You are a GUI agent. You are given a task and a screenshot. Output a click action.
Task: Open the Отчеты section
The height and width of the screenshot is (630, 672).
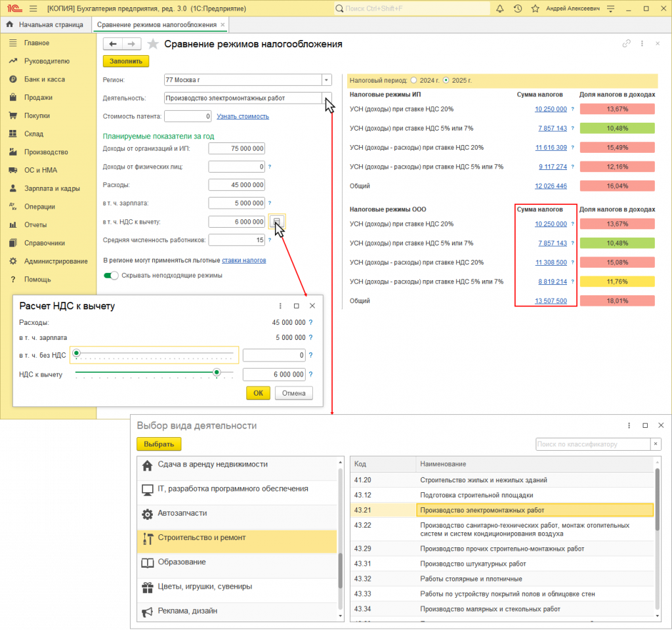[35, 224]
